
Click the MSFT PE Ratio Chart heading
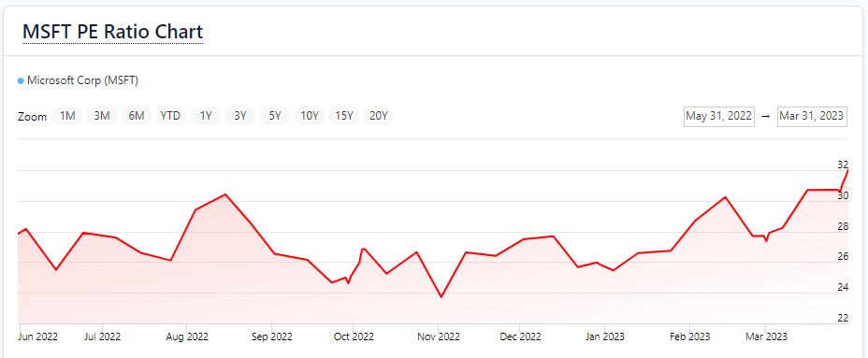tap(113, 32)
